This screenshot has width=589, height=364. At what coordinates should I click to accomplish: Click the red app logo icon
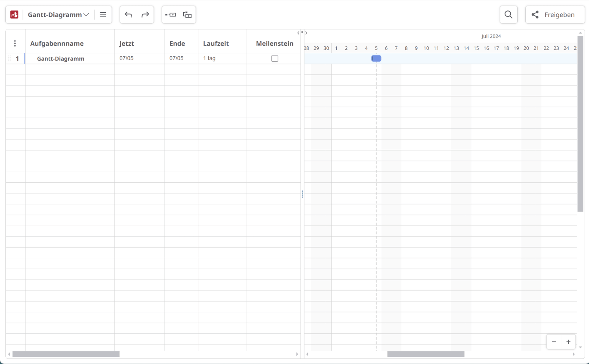point(14,15)
